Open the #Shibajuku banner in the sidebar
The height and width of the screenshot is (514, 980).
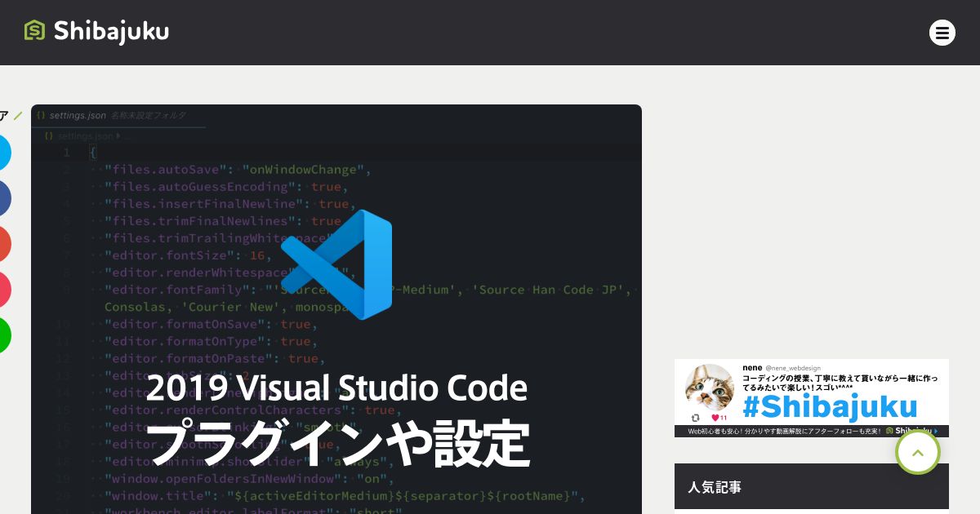pyautogui.click(x=811, y=398)
